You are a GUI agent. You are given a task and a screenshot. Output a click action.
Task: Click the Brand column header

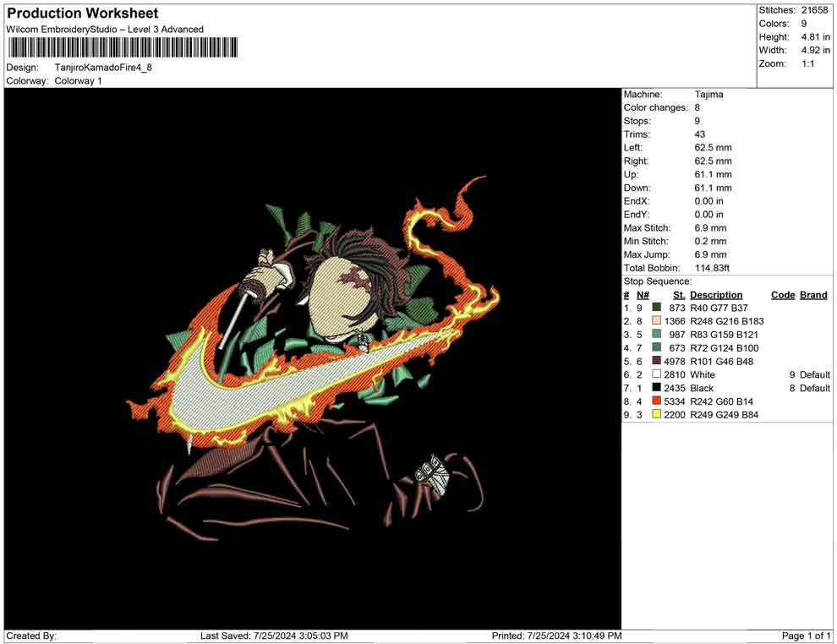[x=813, y=294]
